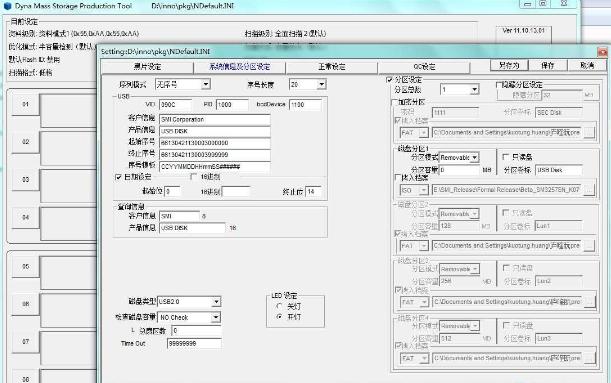This screenshot has width=611, height=383.
Task: Click 磁盘分区1 分区容量 field showing 0
Action: (x=459, y=170)
